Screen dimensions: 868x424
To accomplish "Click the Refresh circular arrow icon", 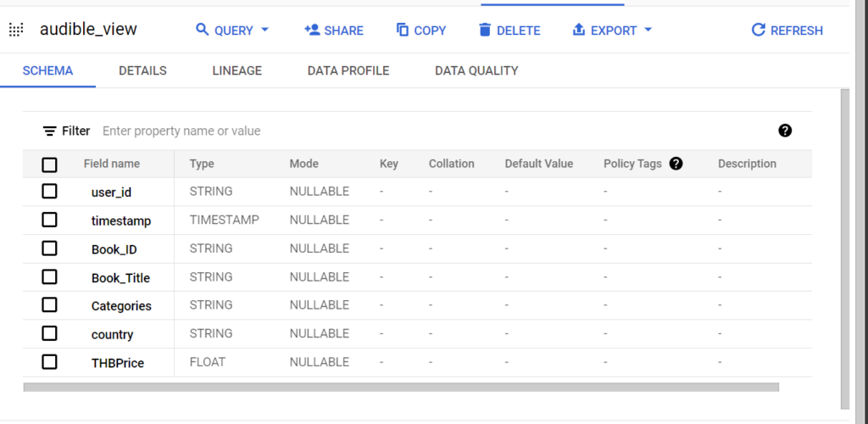I will click(x=759, y=30).
